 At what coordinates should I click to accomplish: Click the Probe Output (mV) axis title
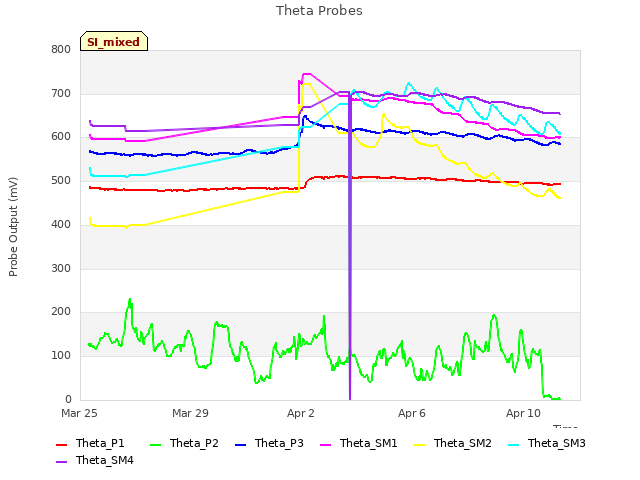[x=13, y=227]
